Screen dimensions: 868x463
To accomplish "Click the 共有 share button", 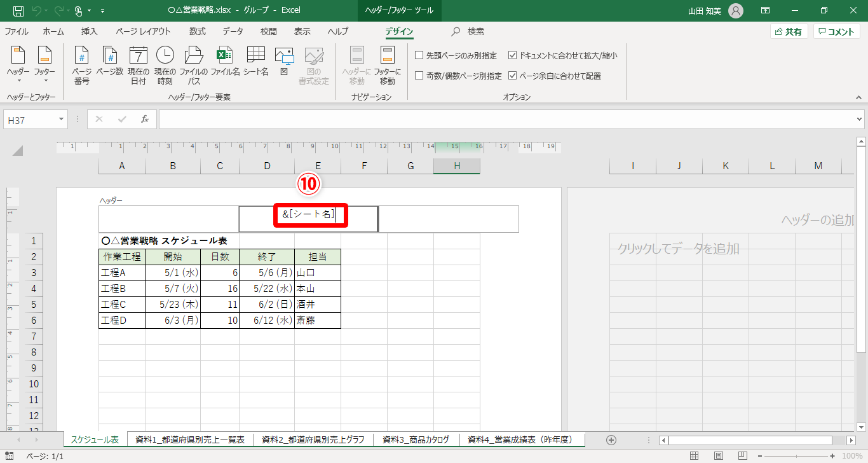I will click(789, 32).
